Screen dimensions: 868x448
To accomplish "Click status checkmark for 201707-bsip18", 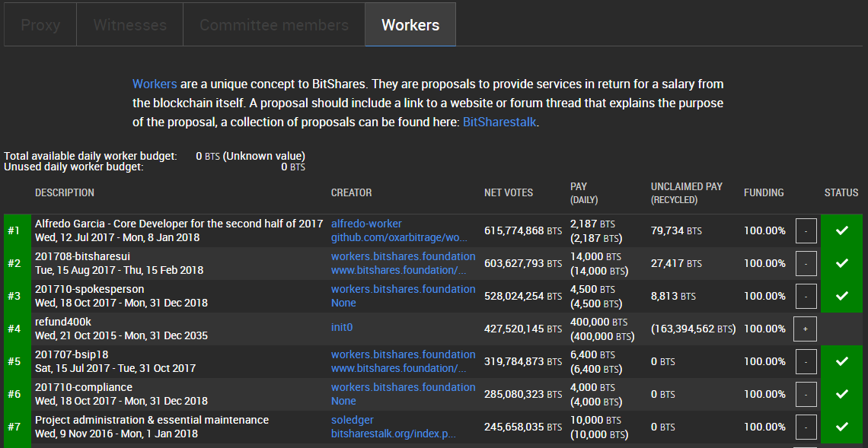I will tap(841, 361).
